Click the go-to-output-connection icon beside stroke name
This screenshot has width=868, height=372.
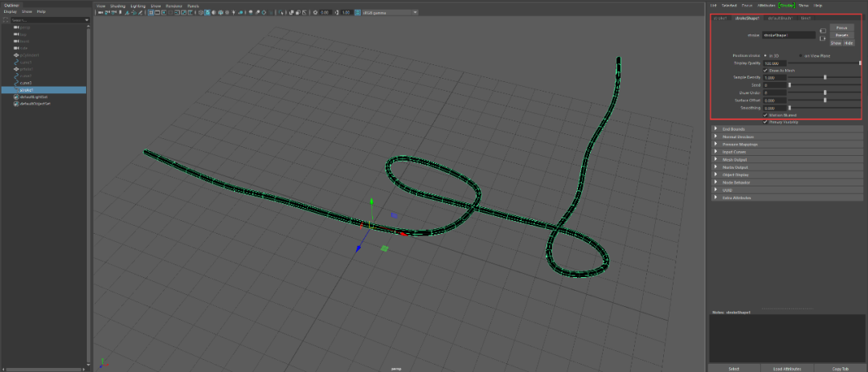823,39
